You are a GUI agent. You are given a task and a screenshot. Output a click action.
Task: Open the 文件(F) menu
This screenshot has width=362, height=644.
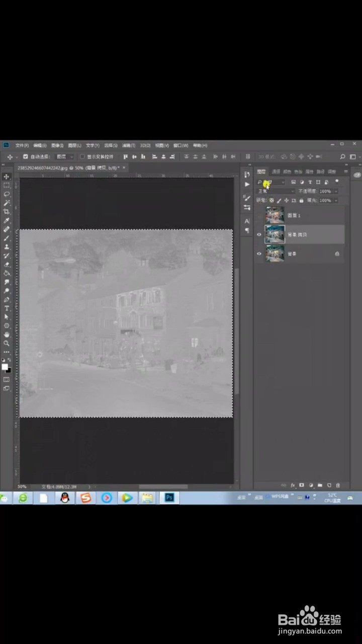point(22,145)
